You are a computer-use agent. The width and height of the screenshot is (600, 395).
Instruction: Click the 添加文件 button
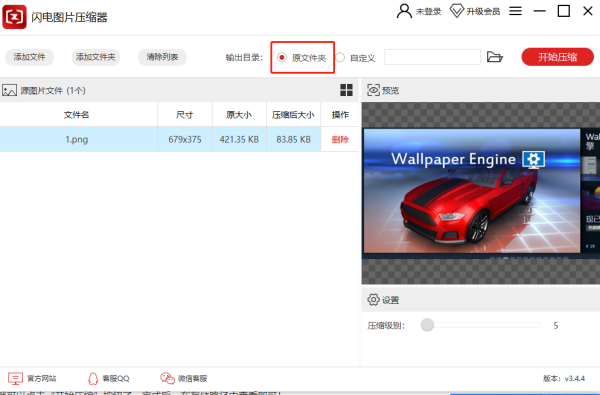pyautogui.click(x=29, y=57)
